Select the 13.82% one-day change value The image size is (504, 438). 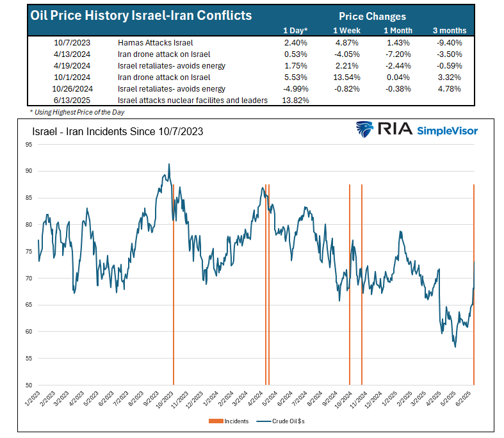point(296,100)
